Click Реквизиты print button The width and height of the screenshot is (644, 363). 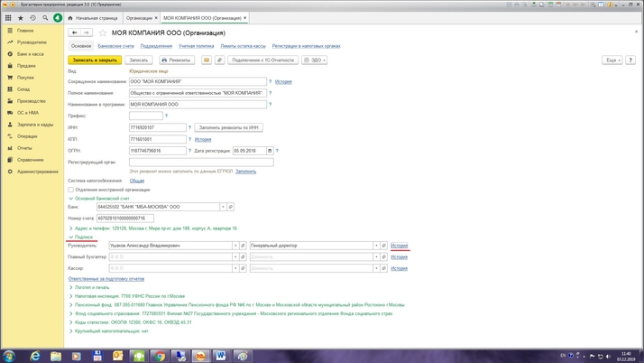pyautogui.click(x=177, y=60)
